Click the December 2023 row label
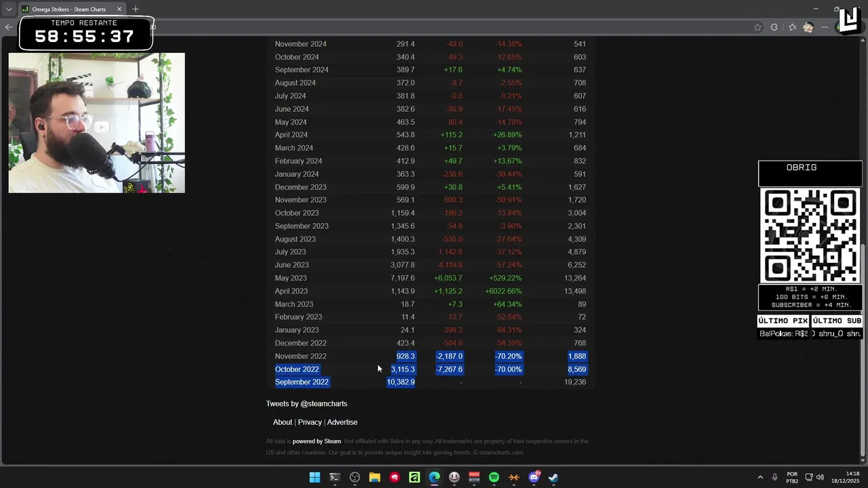868x488 pixels. (300, 187)
